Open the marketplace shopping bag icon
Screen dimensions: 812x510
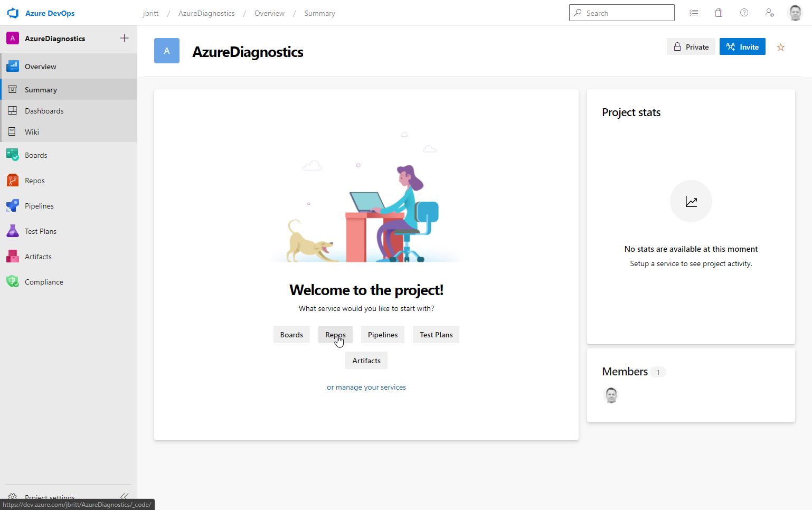[x=719, y=13]
